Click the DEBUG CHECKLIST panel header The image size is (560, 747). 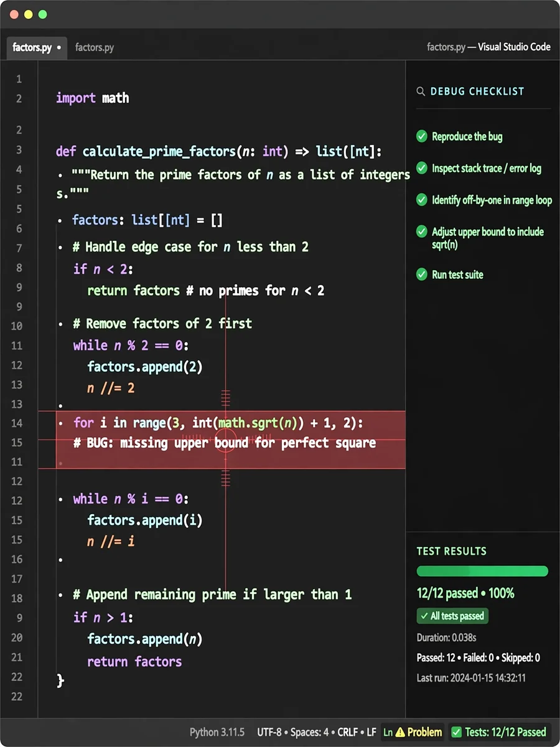(x=477, y=92)
